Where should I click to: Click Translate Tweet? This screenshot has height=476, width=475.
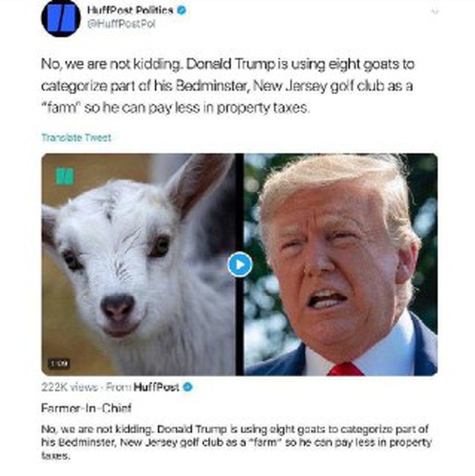[76, 138]
